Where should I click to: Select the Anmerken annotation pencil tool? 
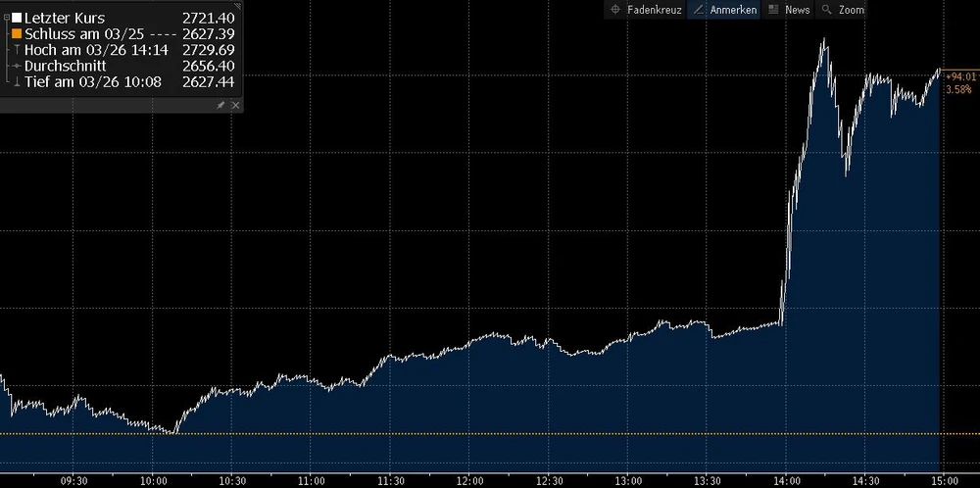coord(723,9)
